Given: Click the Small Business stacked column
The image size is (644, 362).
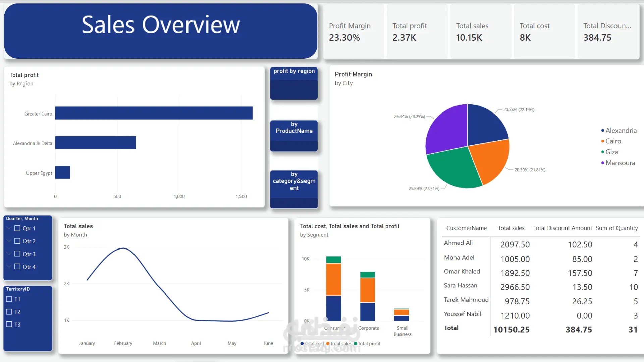Looking at the screenshot, I should pos(401,315).
